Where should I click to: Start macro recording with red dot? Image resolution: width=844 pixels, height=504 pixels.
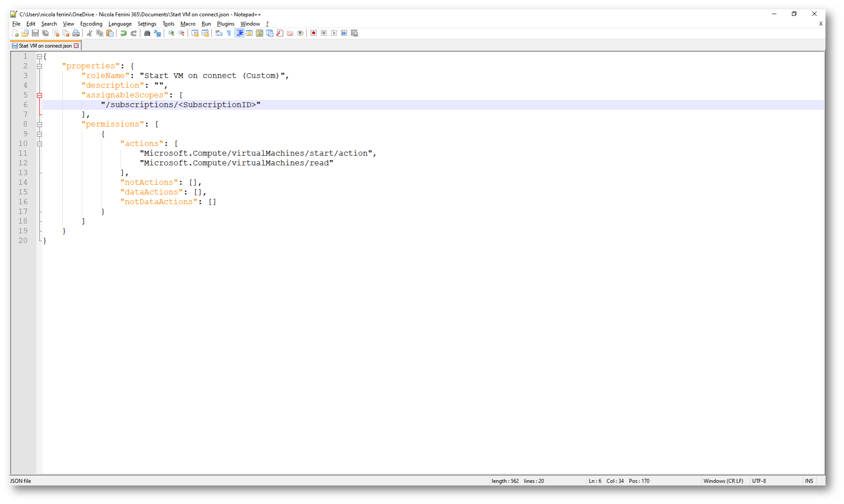pos(314,34)
